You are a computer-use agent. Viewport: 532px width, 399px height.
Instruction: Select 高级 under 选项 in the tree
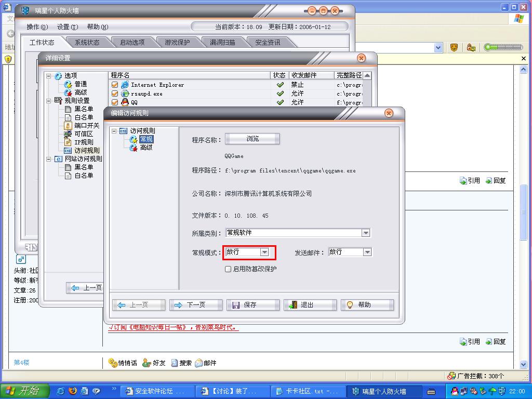coord(81,92)
